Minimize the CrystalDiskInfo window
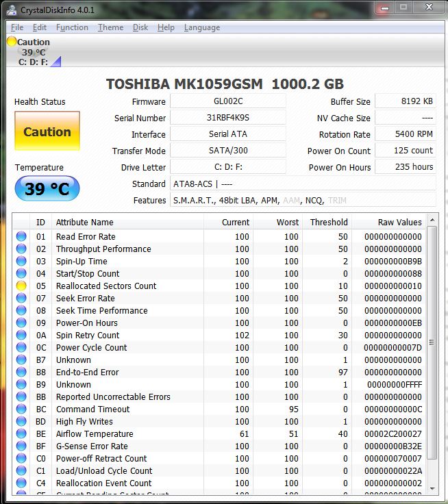Viewport: 448px width, 504px height. coord(385,8)
